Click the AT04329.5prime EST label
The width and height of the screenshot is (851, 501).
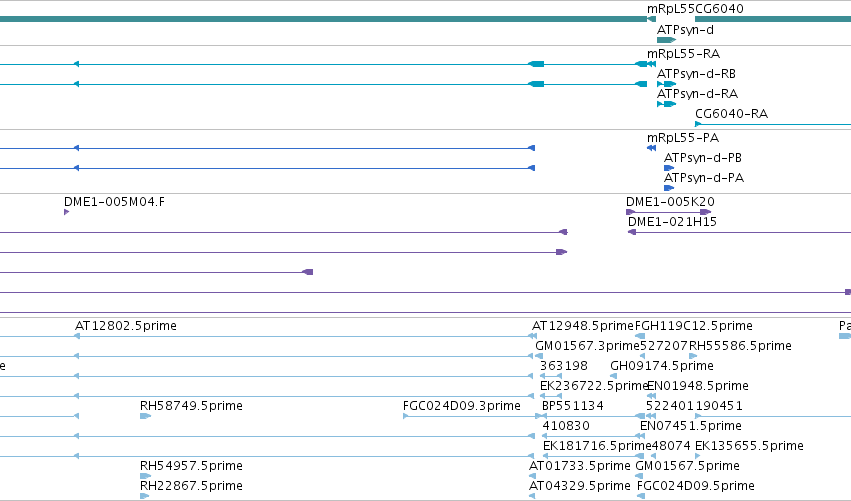(x=580, y=486)
